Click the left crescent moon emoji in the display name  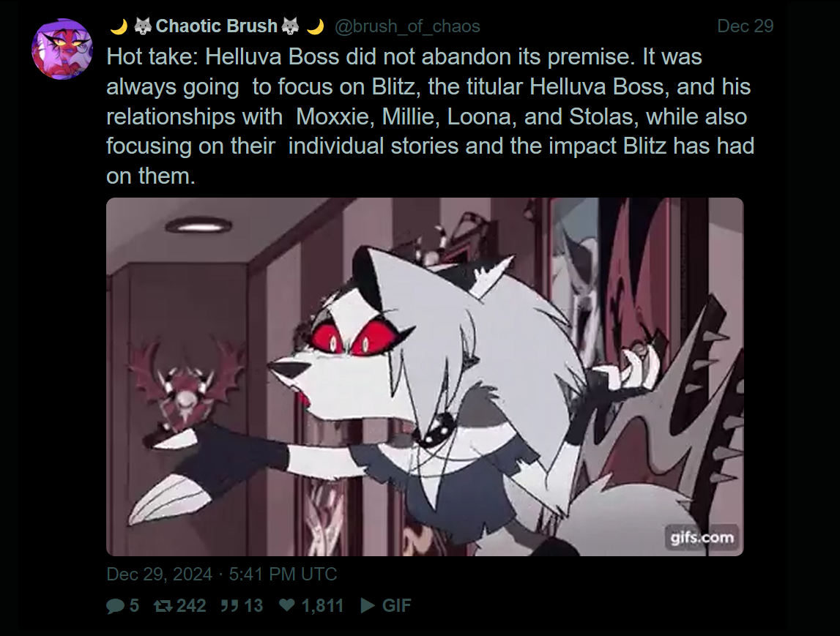(x=119, y=26)
